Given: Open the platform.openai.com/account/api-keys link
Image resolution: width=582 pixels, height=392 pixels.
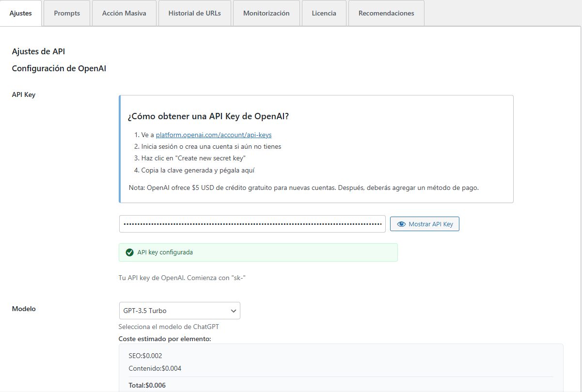Looking at the screenshot, I should [217, 135].
